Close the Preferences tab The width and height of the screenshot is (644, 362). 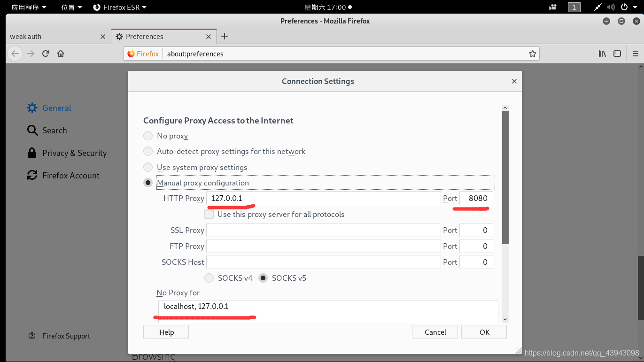point(209,36)
